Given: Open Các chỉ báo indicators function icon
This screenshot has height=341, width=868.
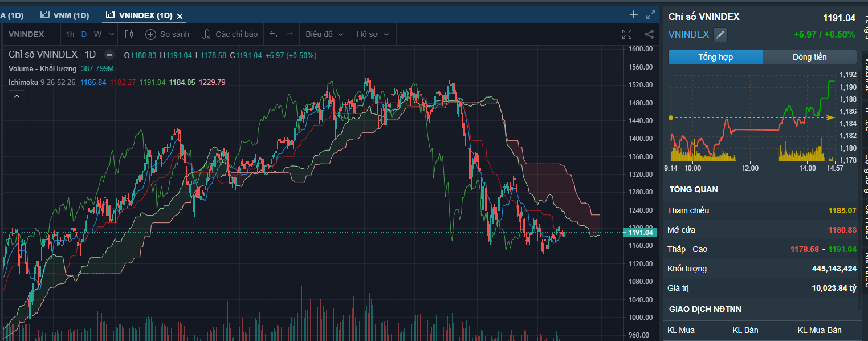Looking at the screenshot, I should [x=206, y=34].
